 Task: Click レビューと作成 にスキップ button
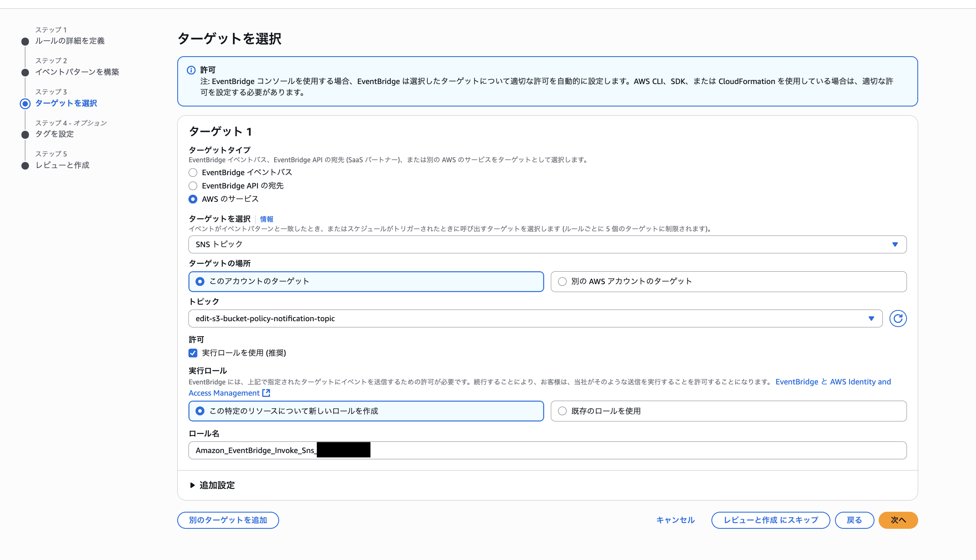pos(770,520)
